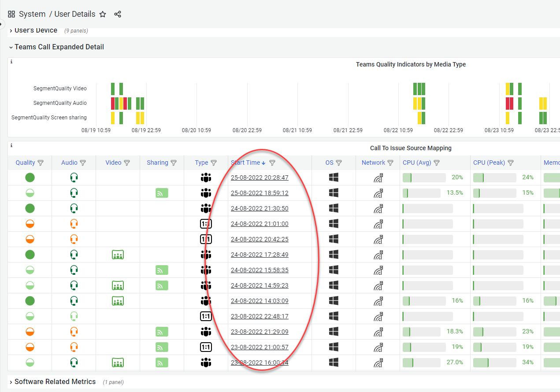Click 1:1 call icon in 24-08-2022 20:42:25 row
This screenshot has width=560, height=392.
(206, 239)
